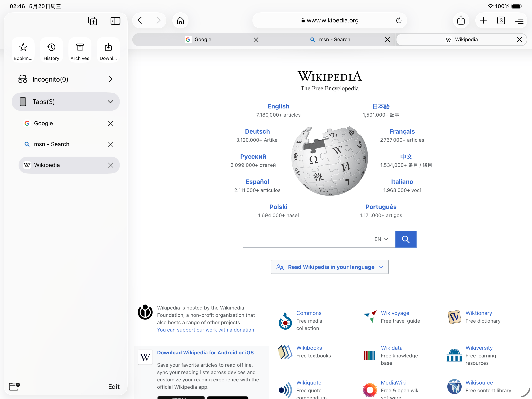Follow the support with a donation link

206,330
